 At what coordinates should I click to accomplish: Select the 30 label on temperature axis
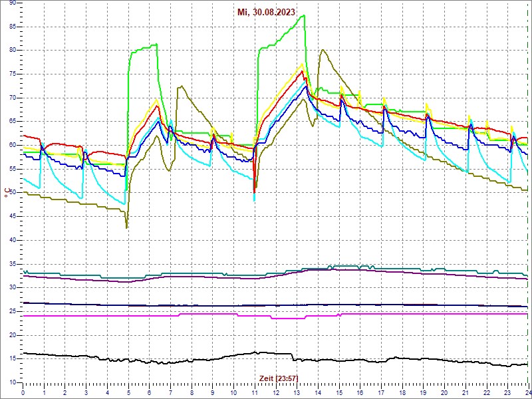point(12,288)
